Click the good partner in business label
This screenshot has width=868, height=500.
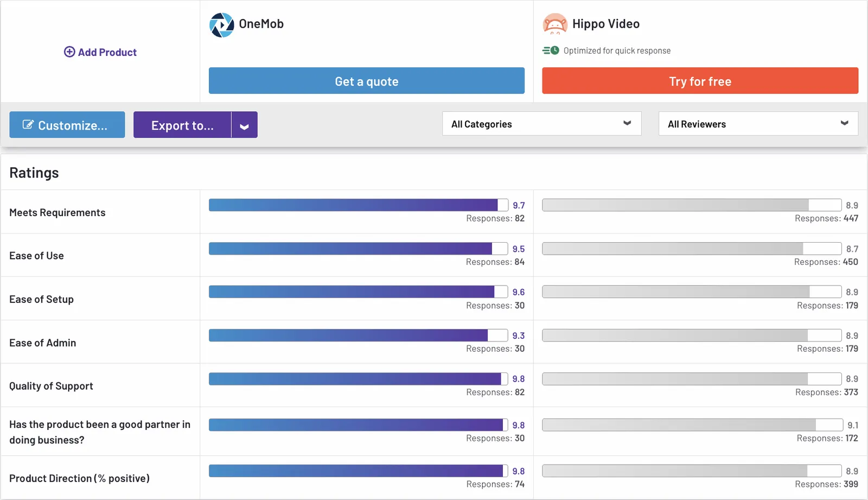pyautogui.click(x=100, y=432)
